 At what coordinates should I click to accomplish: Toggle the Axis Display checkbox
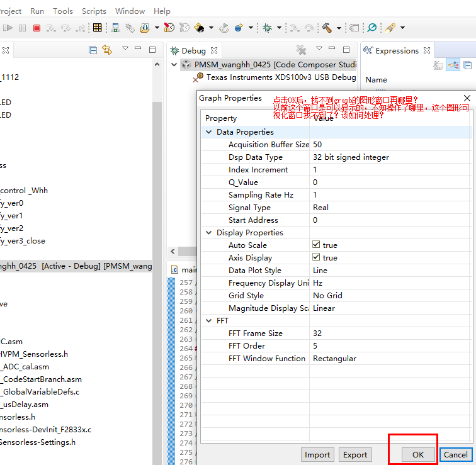[316, 257]
